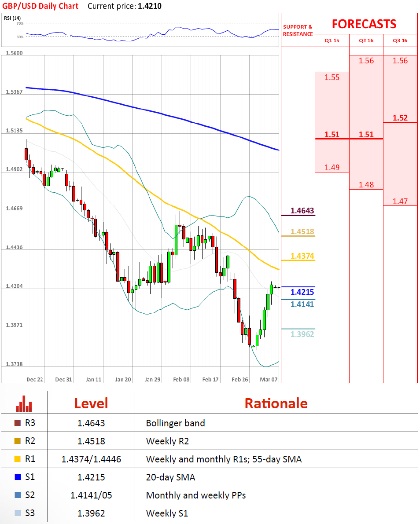Click the 1.5600 price axis label
The width and height of the screenshot is (420, 524).
click(15, 53)
